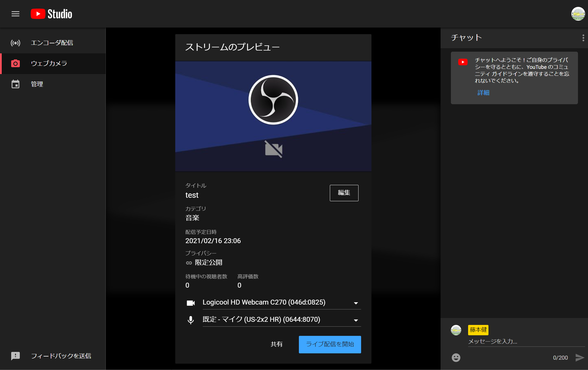Image resolution: width=588 pixels, height=370 pixels.
Task: Click the YouTube Studio logo
Action: point(52,14)
